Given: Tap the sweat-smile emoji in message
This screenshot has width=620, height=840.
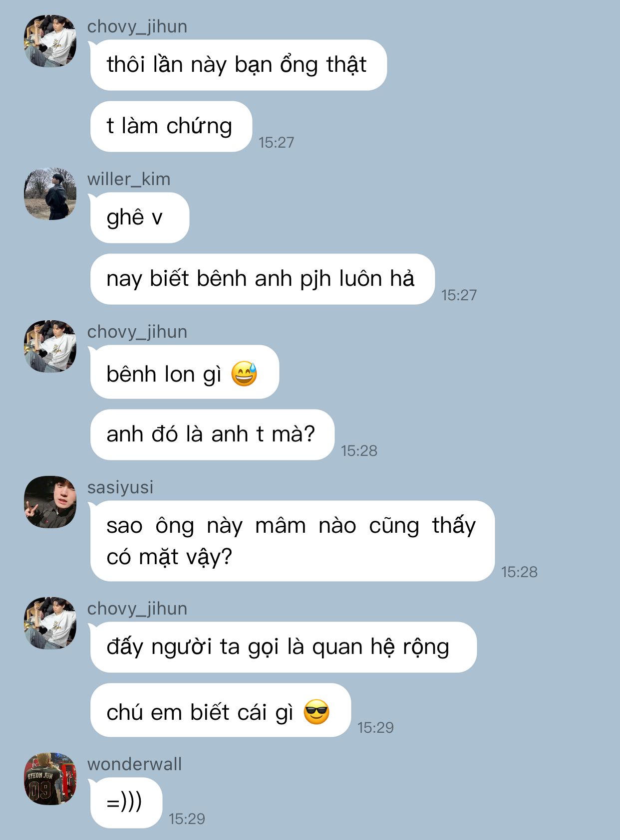Looking at the screenshot, I should coord(244,374).
